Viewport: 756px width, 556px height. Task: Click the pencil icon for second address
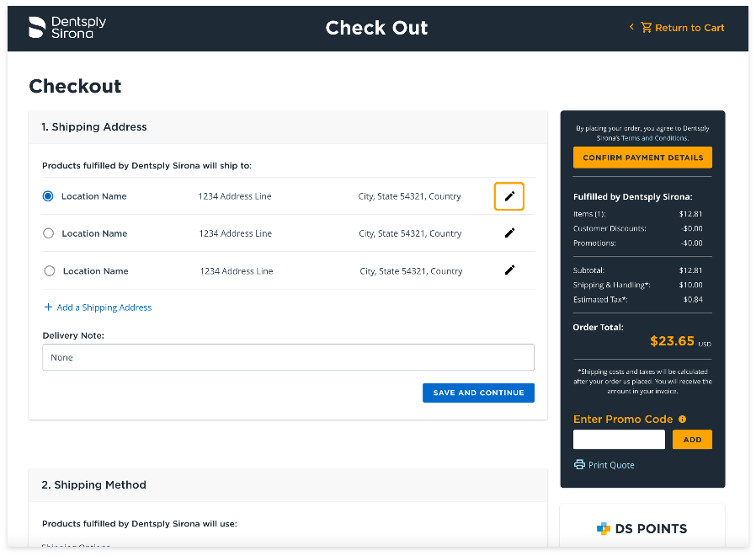pyautogui.click(x=509, y=233)
